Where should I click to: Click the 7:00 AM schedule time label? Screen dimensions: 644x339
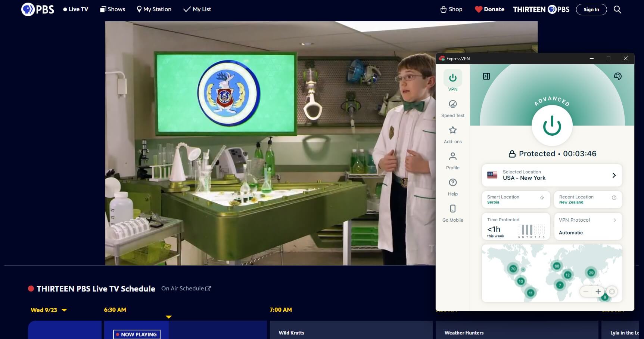click(281, 310)
